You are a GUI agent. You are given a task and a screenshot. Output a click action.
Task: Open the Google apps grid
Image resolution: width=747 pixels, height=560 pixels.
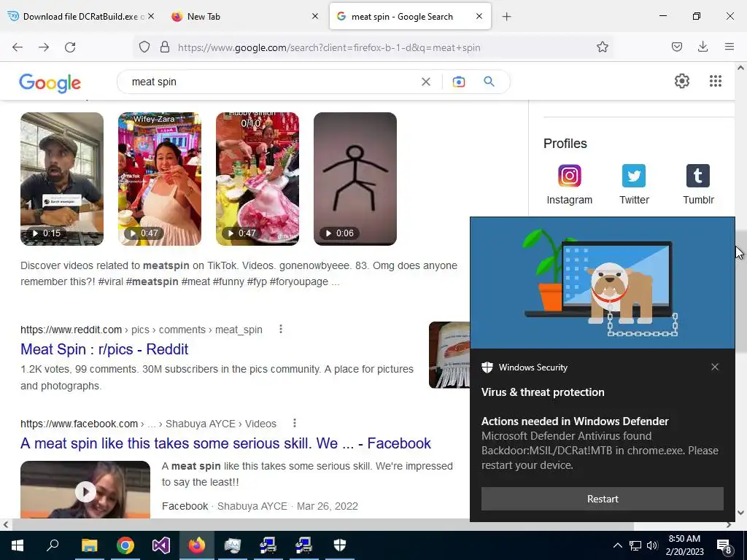(x=715, y=82)
